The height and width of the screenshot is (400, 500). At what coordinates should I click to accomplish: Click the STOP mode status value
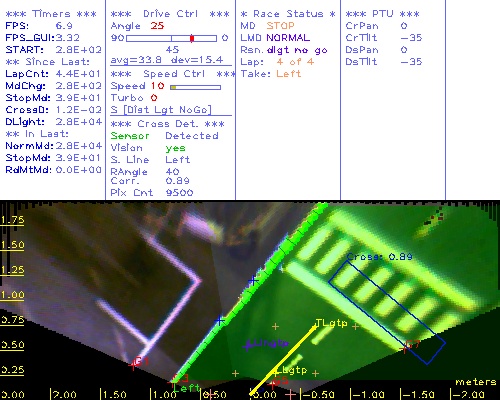tap(280, 26)
